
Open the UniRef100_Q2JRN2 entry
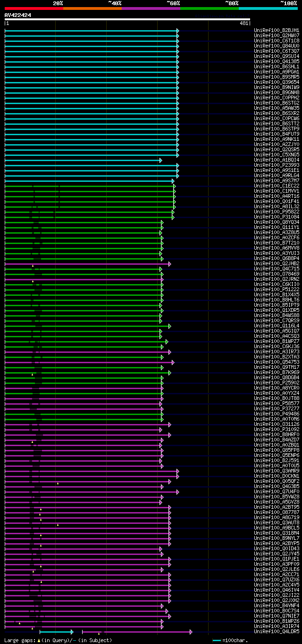click(277, 279)
